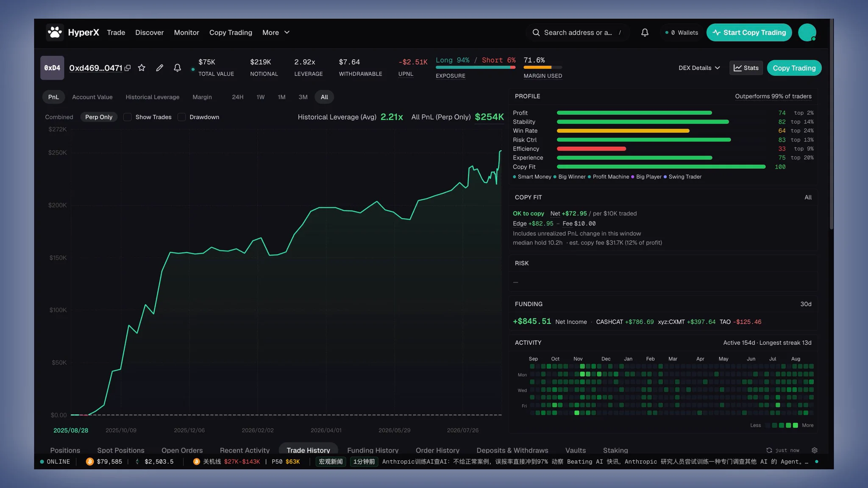Switch to the Historical Leverage chart tab
The height and width of the screenshot is (488, 868).
coord(152,97)
